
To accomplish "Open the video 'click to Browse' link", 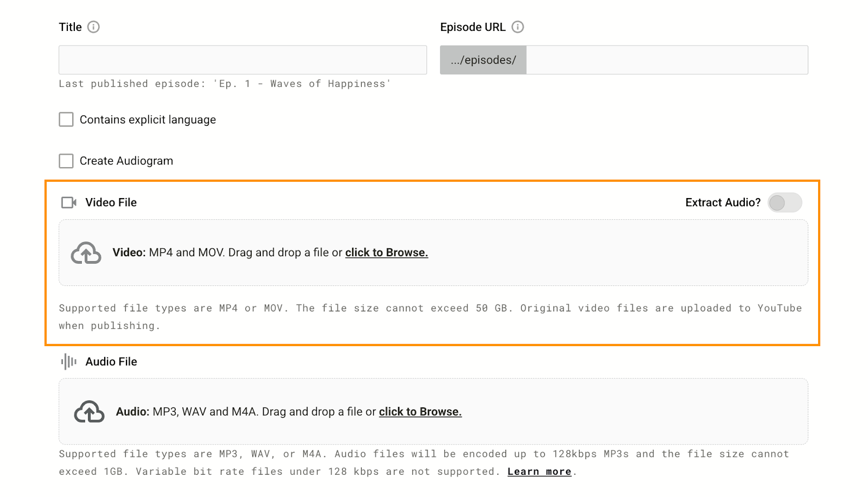I will (386, 252).
